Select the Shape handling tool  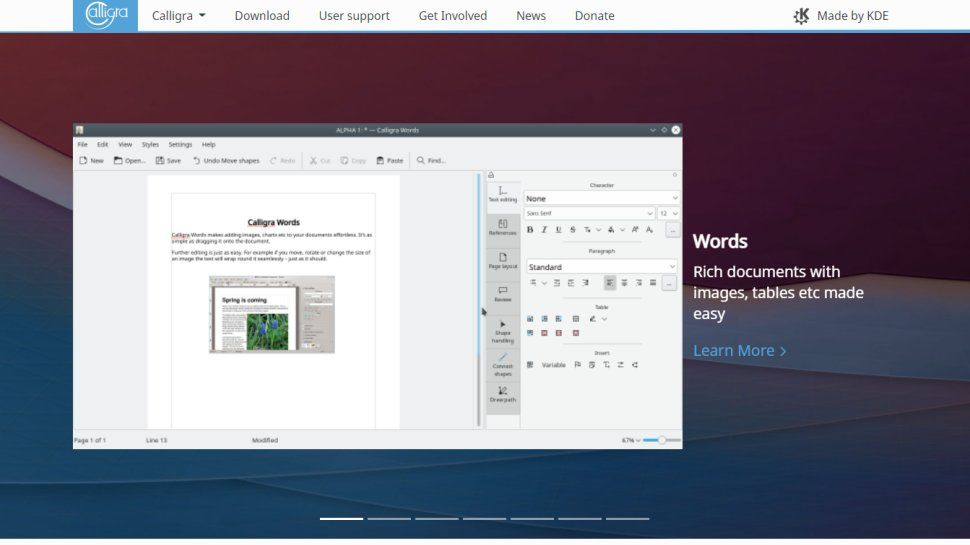click(502, 332)
